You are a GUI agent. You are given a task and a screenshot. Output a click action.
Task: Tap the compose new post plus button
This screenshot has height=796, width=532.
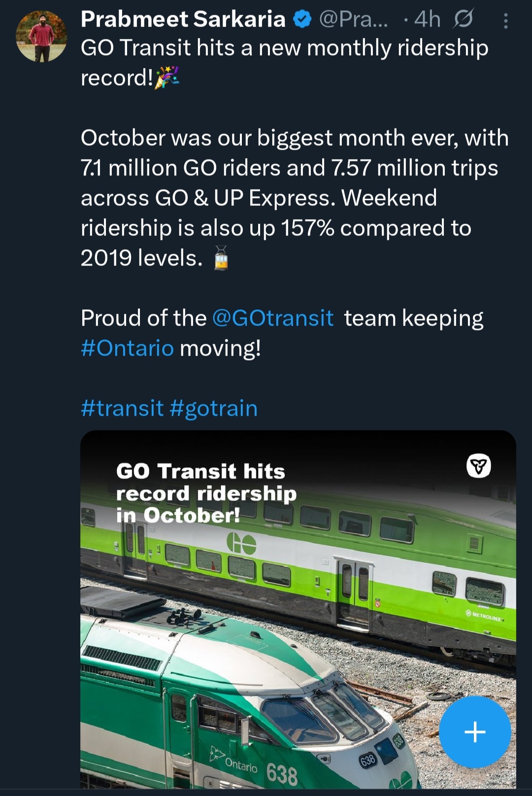474,731
